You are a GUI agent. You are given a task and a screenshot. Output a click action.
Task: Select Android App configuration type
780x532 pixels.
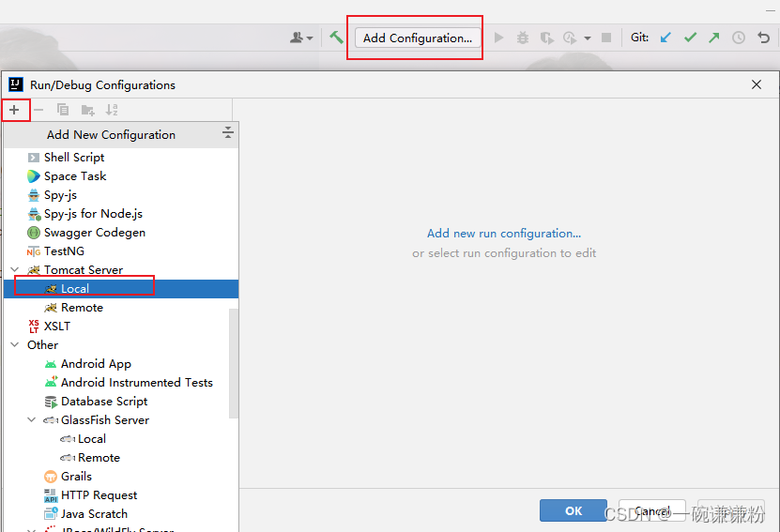point(121,364)
